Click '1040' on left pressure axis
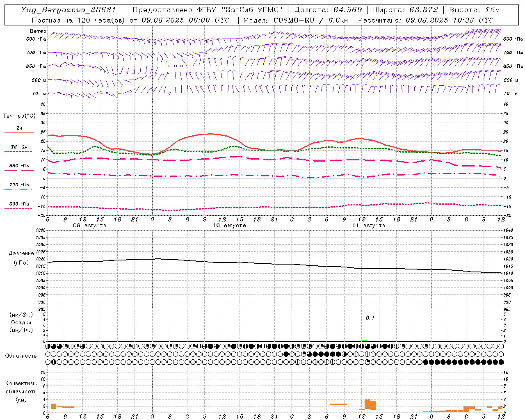The height and width of the screenshot is (420, 525). pyautogui.click(x=41, y=231)
